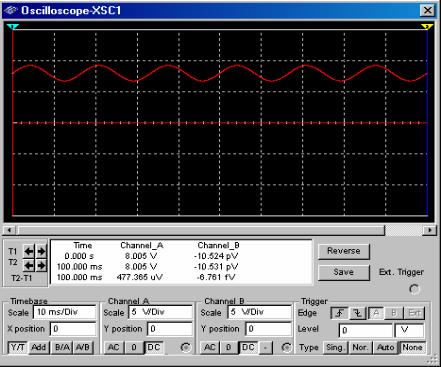Set trigger source to channel B
The height and width of the screenshot is (367, 441).
coord(394,313)
